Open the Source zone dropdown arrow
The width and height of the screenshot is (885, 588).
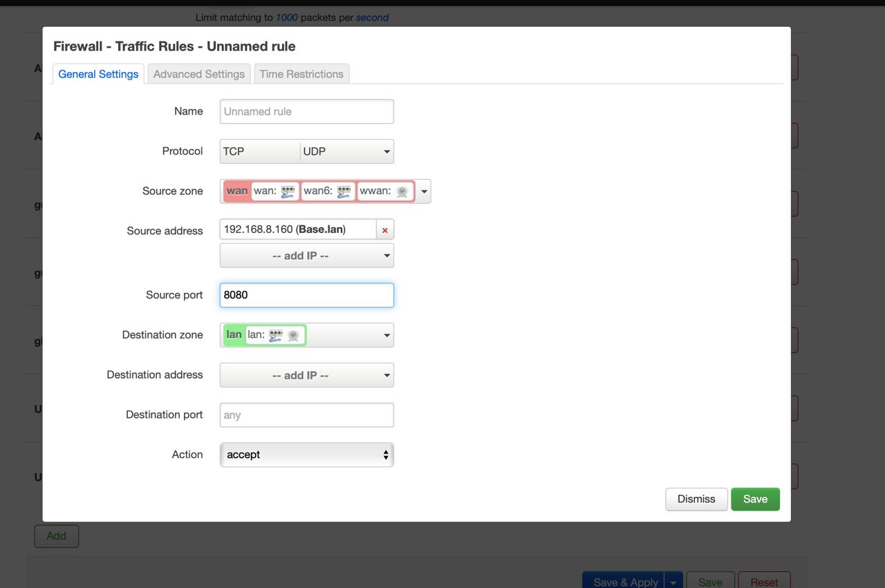(423, 191)
